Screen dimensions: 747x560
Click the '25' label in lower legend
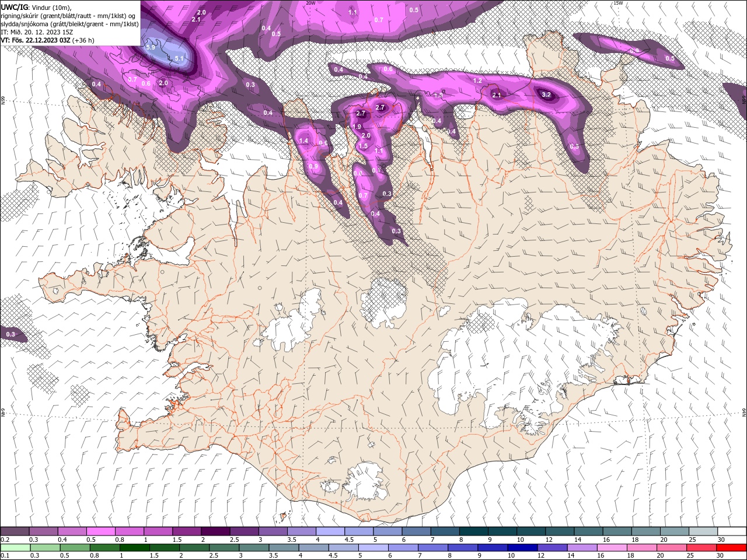pyautogui.click(x=692, y=556)
